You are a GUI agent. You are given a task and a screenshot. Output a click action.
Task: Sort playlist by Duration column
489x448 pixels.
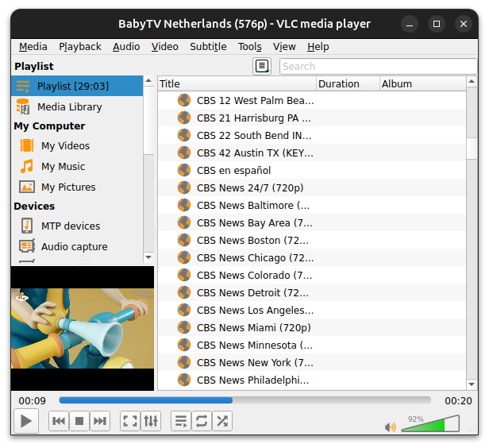tap(348, 83)
